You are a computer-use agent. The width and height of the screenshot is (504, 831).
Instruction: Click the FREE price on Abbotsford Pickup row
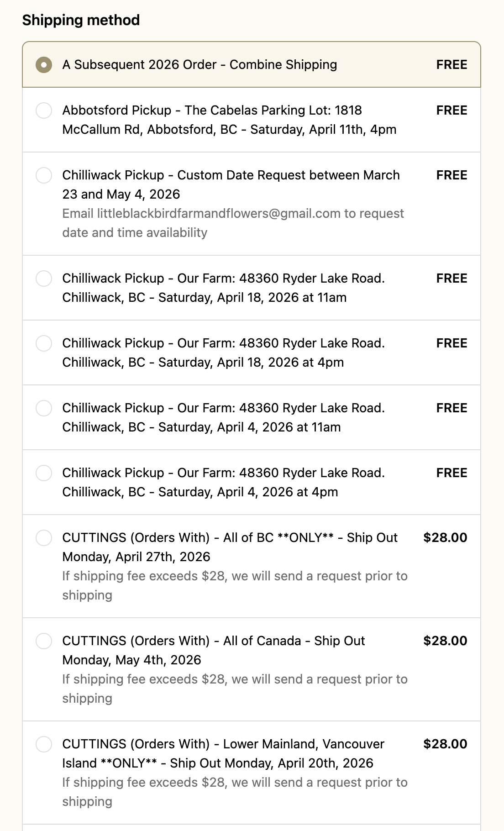click(x=451, y=110)
